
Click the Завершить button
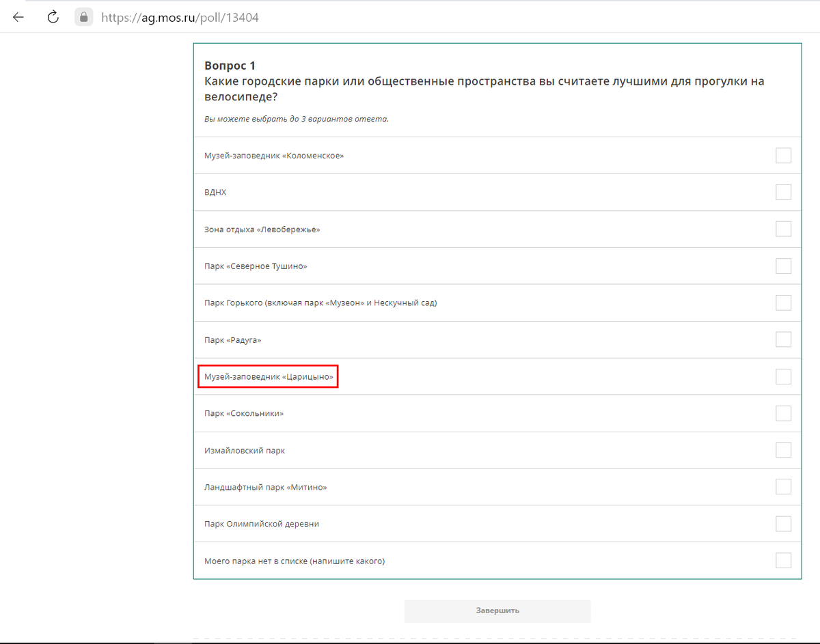(x=497, y=611)
